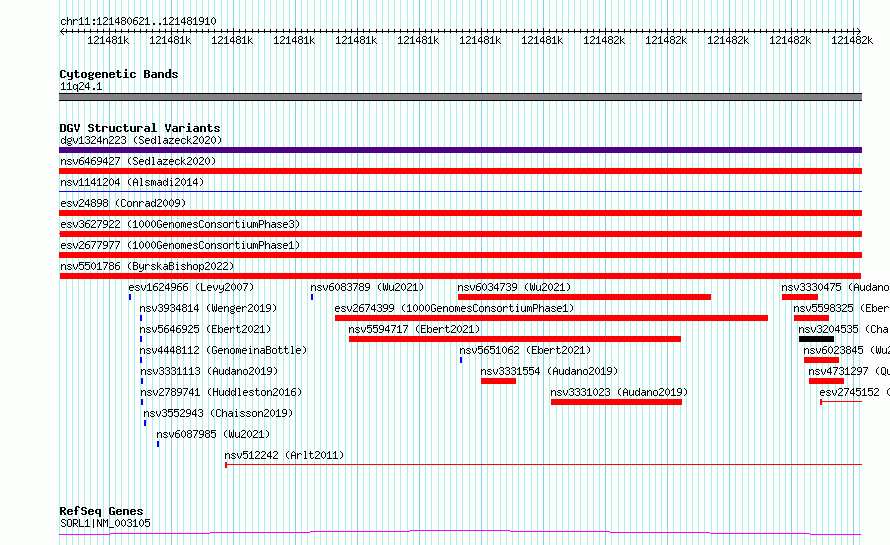Open variant nsv6469427 (Sedlazeck2020)
The image size is (890, 545).
138,161
